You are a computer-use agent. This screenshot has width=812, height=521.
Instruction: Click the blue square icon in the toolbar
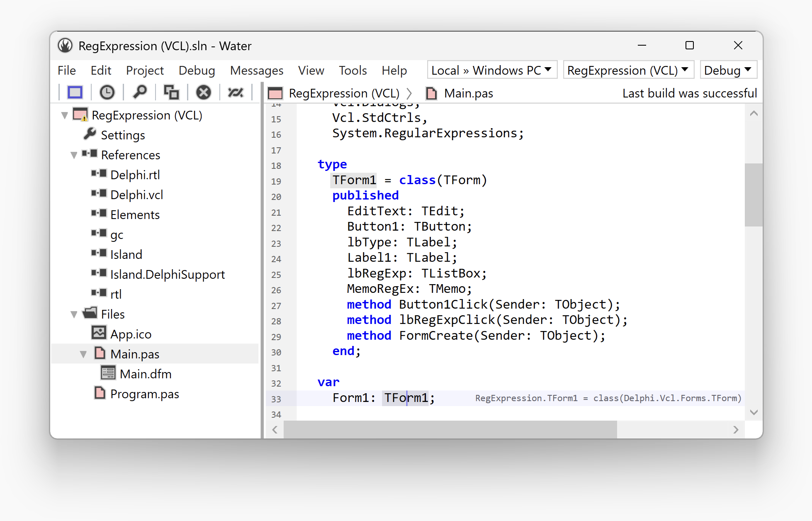(x=75, y=92)
